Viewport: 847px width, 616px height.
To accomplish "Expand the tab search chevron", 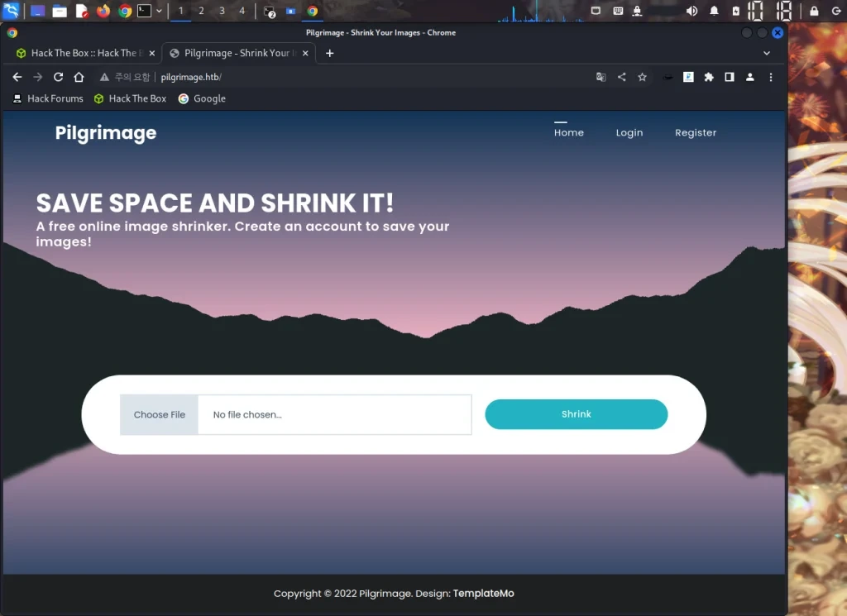I will 767,53.
